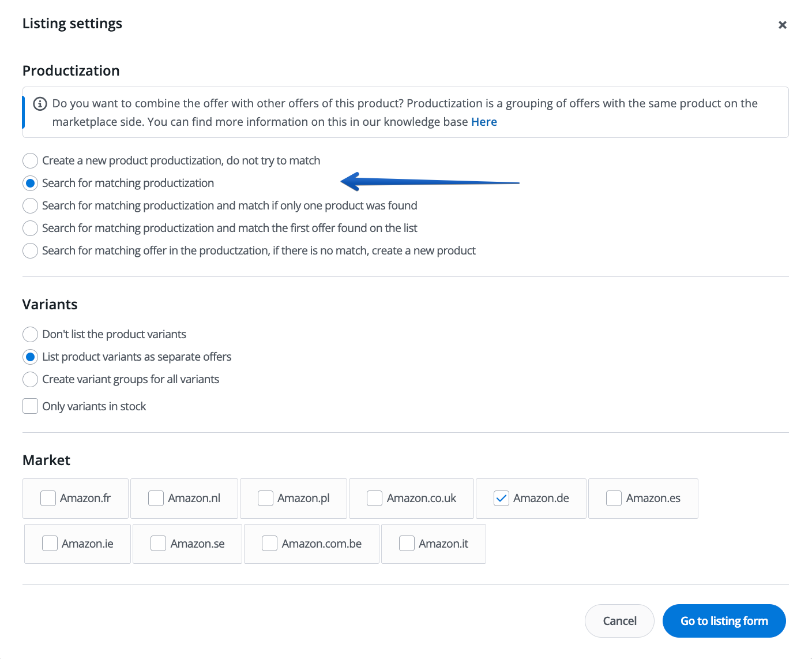Select 'Create variant groups for all variants'
Image resolution: width=812 pixels, height=659 pixels.
31,379
